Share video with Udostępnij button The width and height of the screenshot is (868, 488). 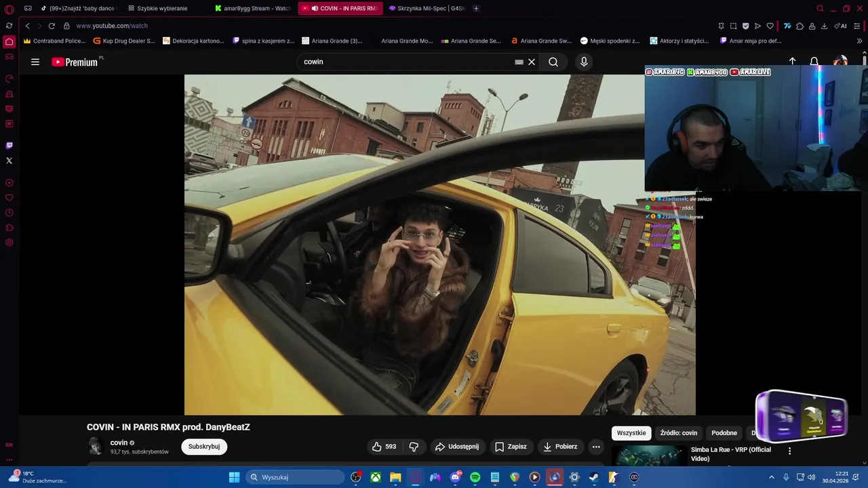457,447
